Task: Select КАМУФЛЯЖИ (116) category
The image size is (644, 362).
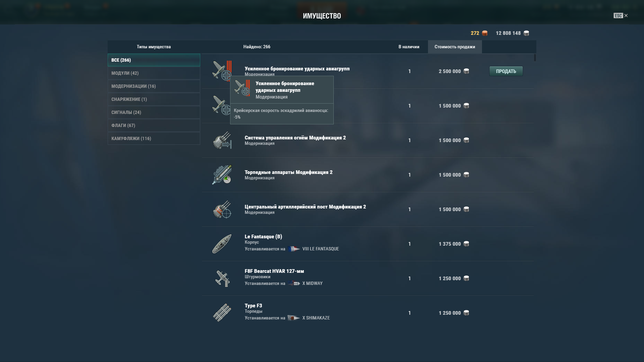Action: [x=154, y=138]
